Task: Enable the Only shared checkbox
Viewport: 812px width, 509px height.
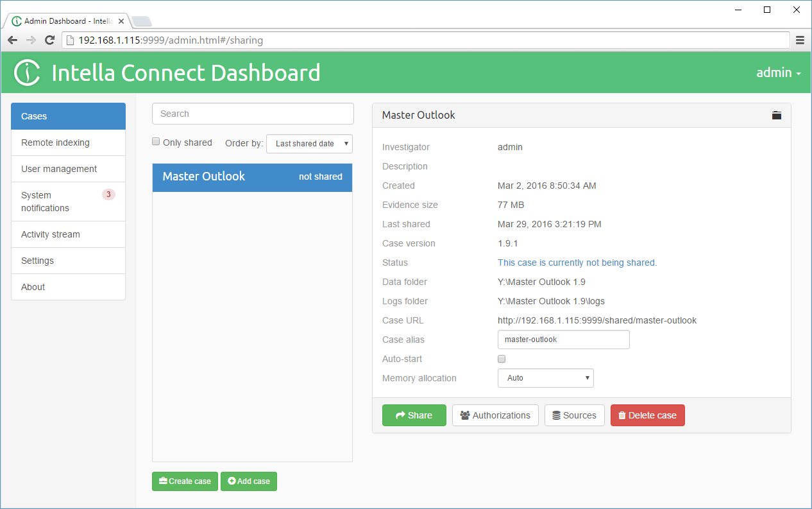Action: 156,142
